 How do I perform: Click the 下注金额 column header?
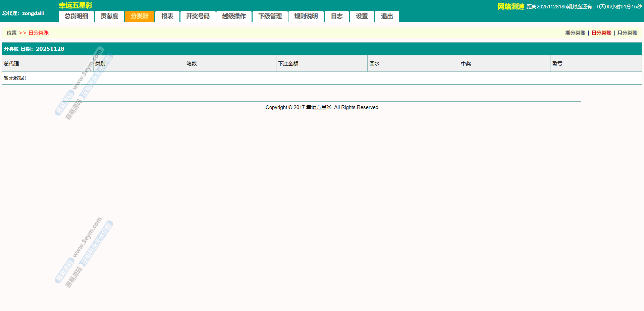[x=288, y=64]
